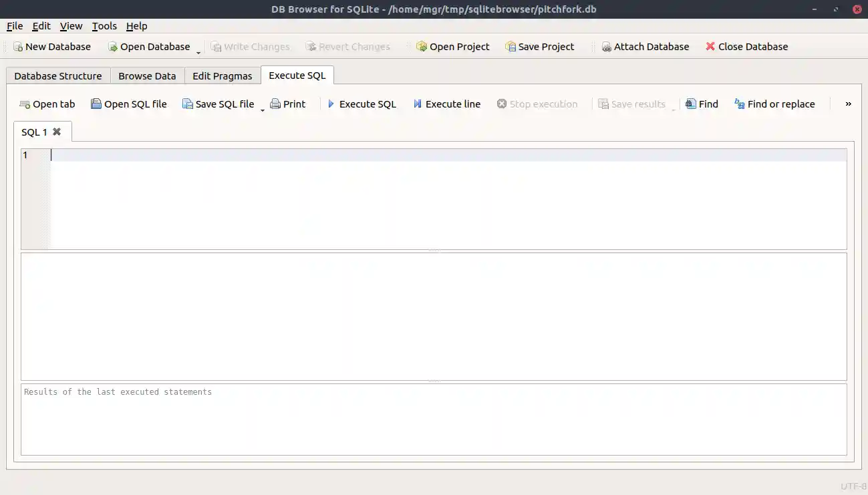
Task: Click the red Close Database icon
Action: (710, 47)
